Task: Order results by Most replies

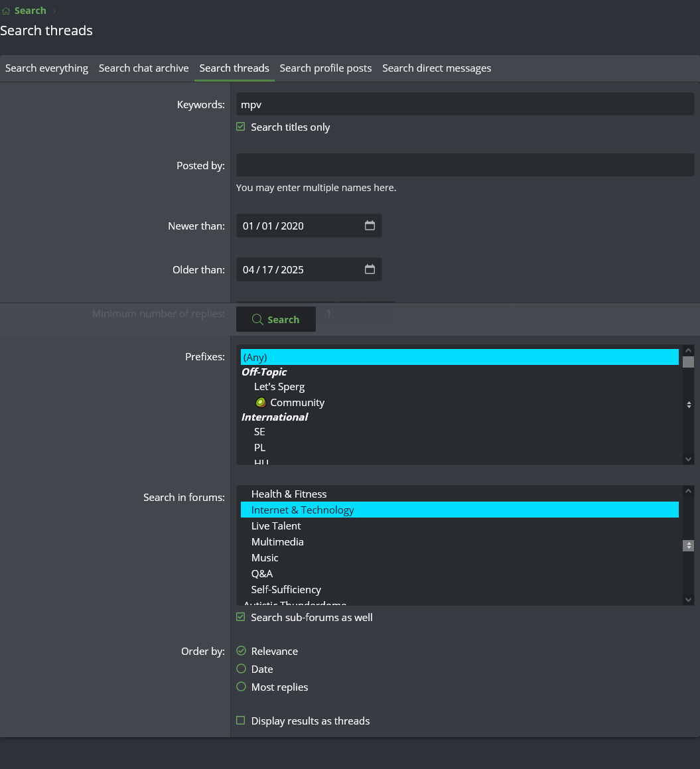Action: (x=241, y=687)
